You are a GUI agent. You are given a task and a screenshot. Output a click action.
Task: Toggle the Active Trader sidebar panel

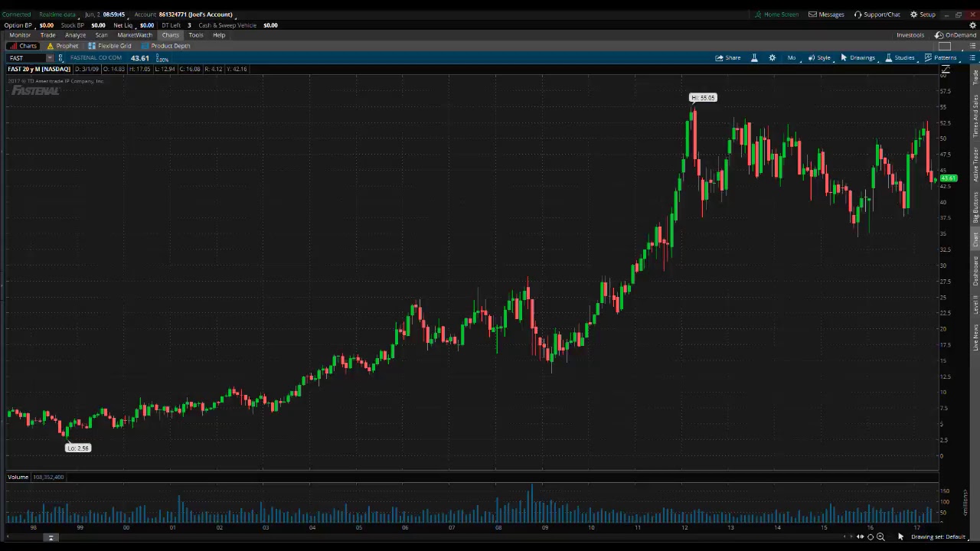click(x=975, y=165)
